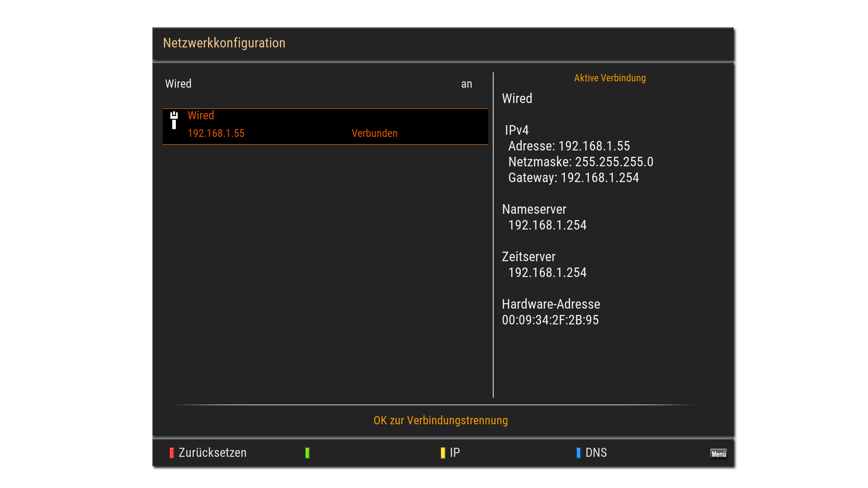Click the Verbunden status text

click(374, 133)
